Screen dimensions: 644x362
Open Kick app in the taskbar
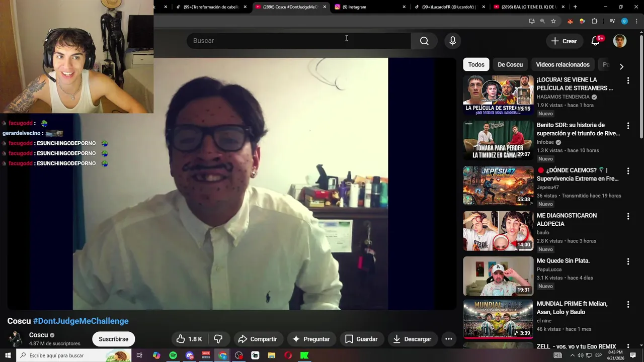coord(304,355)
